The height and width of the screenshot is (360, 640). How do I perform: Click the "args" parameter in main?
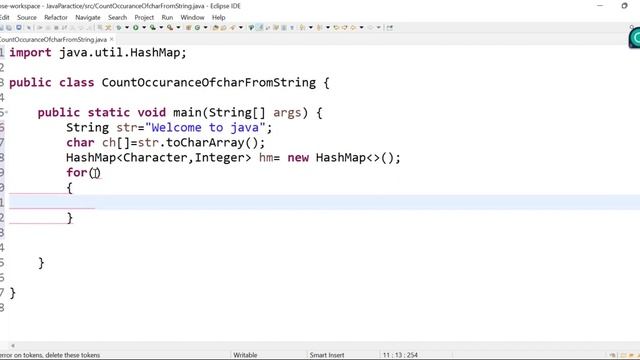point(287,112)
